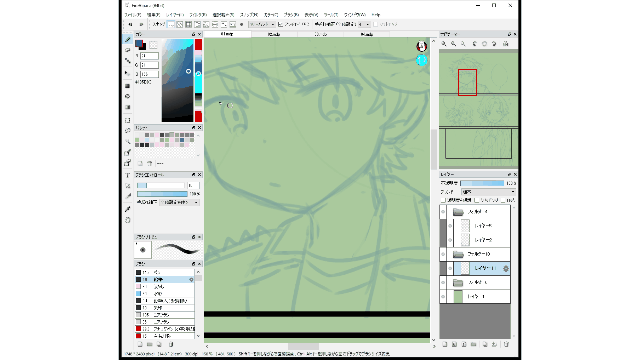Toggle the Clipping checkbox
The image size is (640, 360).
click(477, 200)
